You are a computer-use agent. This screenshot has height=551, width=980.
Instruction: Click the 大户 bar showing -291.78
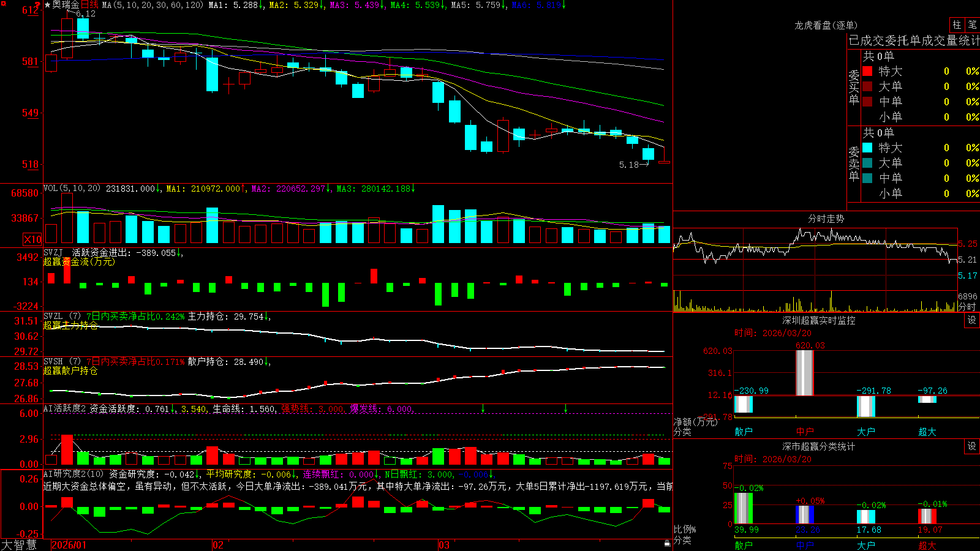pyautogui.click(x=866, y=407)
